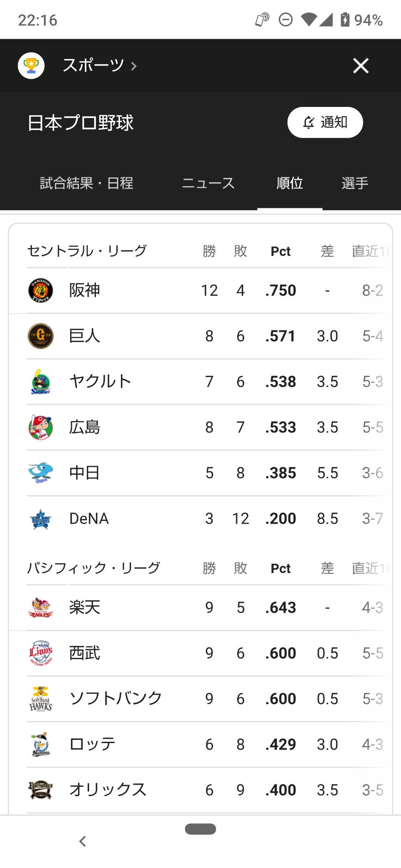401x868 pixels.
Task: Tap the DeNA BayStars star logo
Action: [41, 519]
